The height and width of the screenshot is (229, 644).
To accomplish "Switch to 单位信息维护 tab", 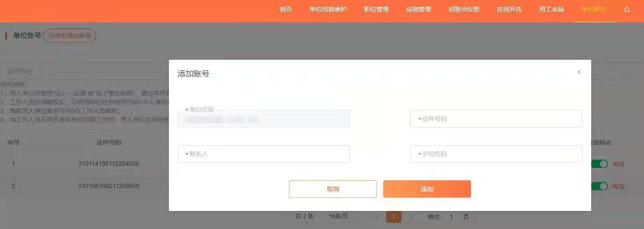I will (x=328, y=9).
